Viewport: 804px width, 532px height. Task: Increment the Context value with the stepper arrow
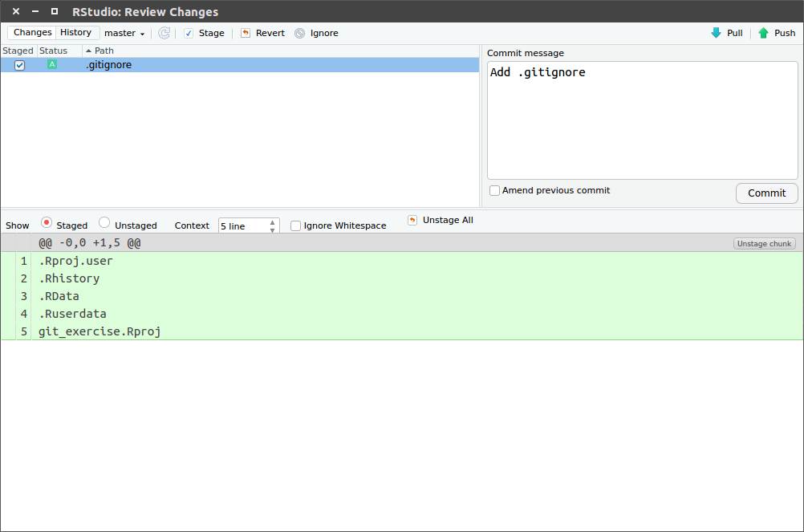[x=272, y=222]
